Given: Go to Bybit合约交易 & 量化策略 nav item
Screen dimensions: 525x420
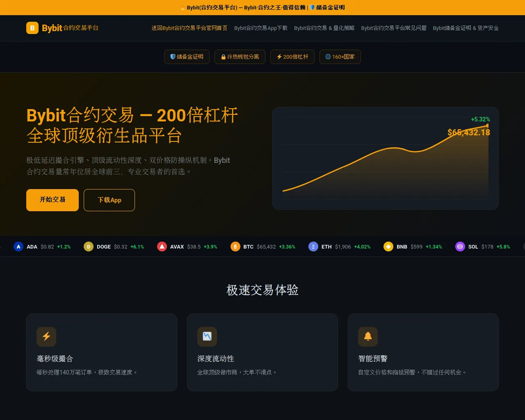Looking at the screenshot, I should coord(324,28).
